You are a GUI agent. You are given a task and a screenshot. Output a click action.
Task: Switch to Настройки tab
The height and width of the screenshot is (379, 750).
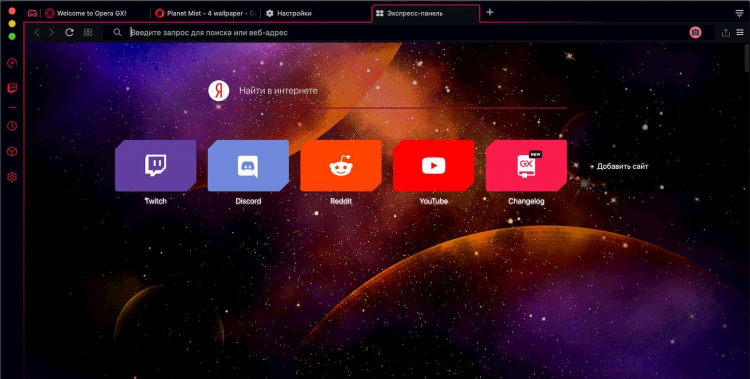(x=316, y=13)
